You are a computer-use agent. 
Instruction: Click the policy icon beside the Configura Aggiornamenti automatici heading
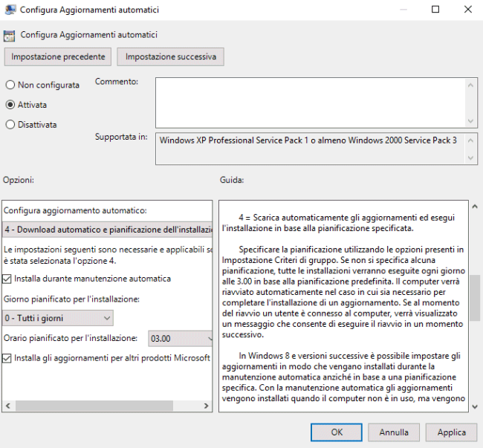point(9,36)
